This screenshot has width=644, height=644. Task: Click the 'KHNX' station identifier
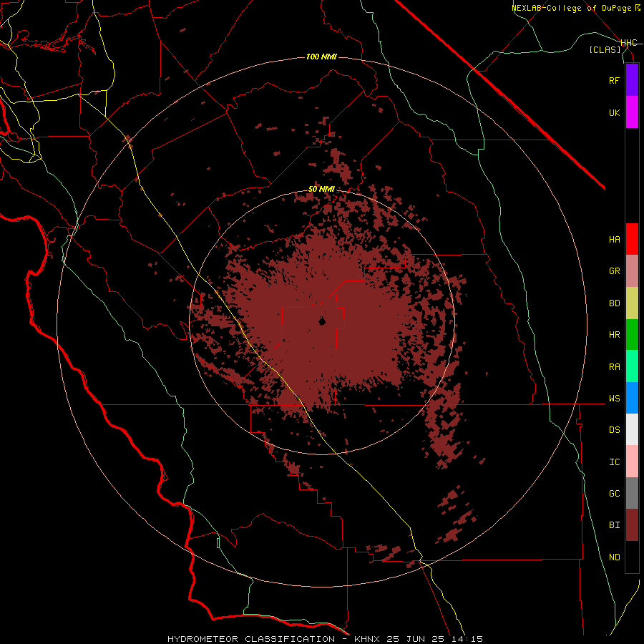(x=367, y=639)
